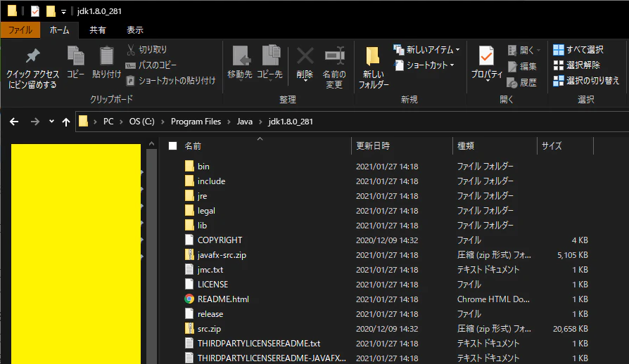Pin folder to Quick Access
The image size is (629, 364).
coord(32,68)
